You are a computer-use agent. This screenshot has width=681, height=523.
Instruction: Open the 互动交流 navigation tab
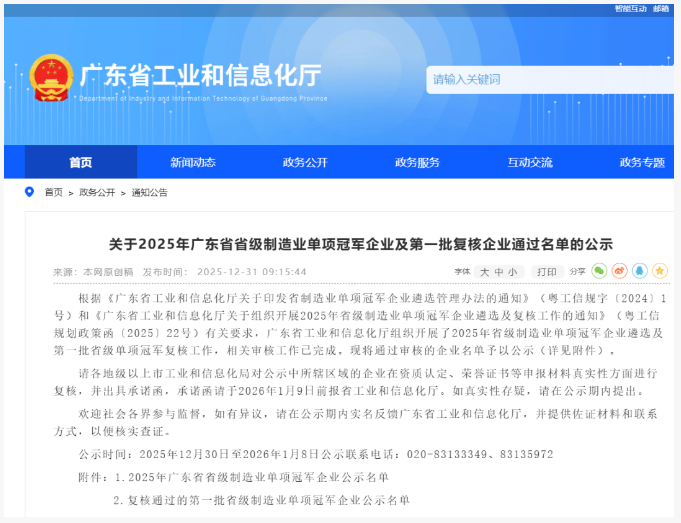pyautogui.click(x=529, y=162)
